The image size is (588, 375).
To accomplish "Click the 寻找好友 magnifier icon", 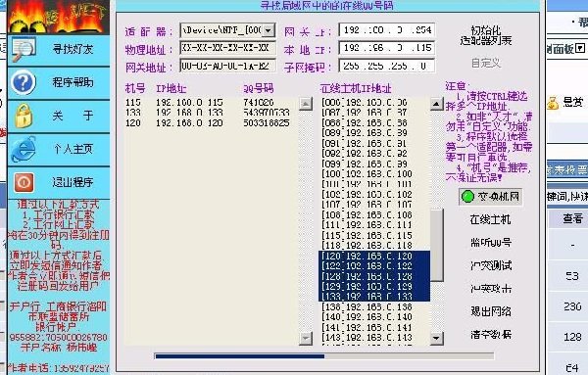I will click(24, 49).
